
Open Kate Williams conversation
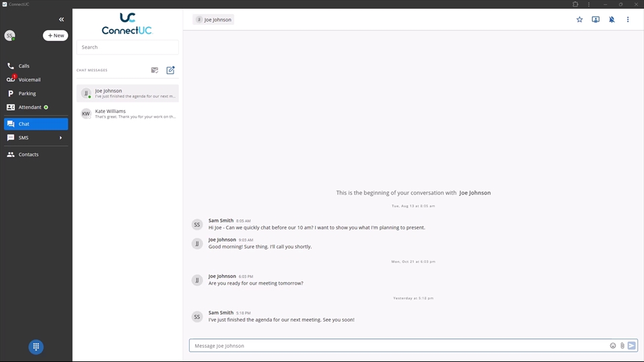(127, 114)
